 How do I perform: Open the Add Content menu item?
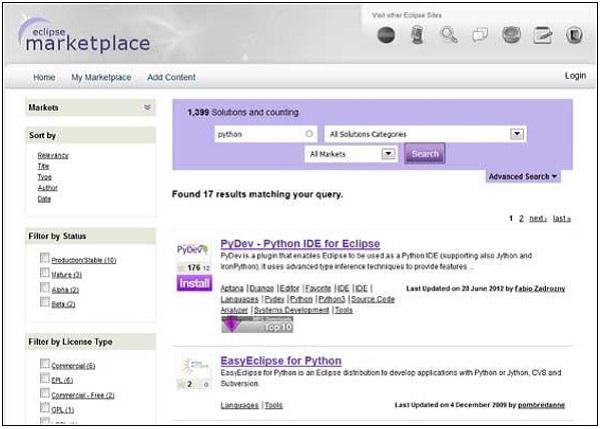tap(171, 77)
